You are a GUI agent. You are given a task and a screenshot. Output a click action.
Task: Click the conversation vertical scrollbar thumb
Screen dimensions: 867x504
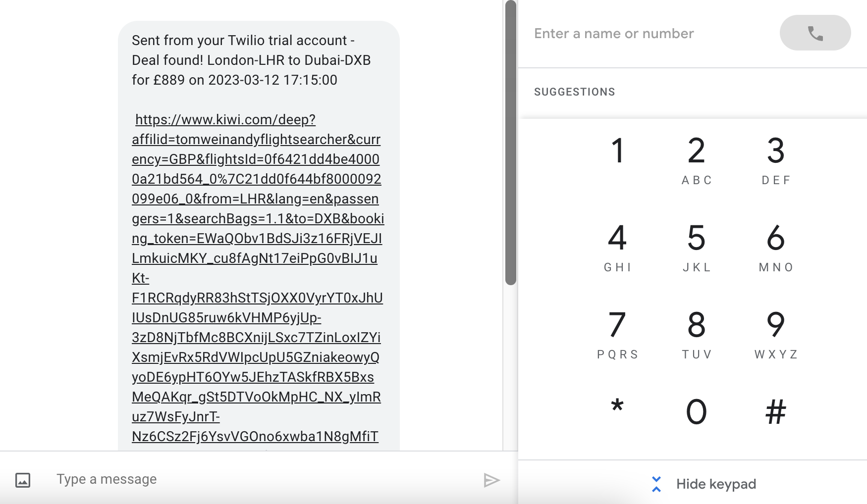[511, 143]
